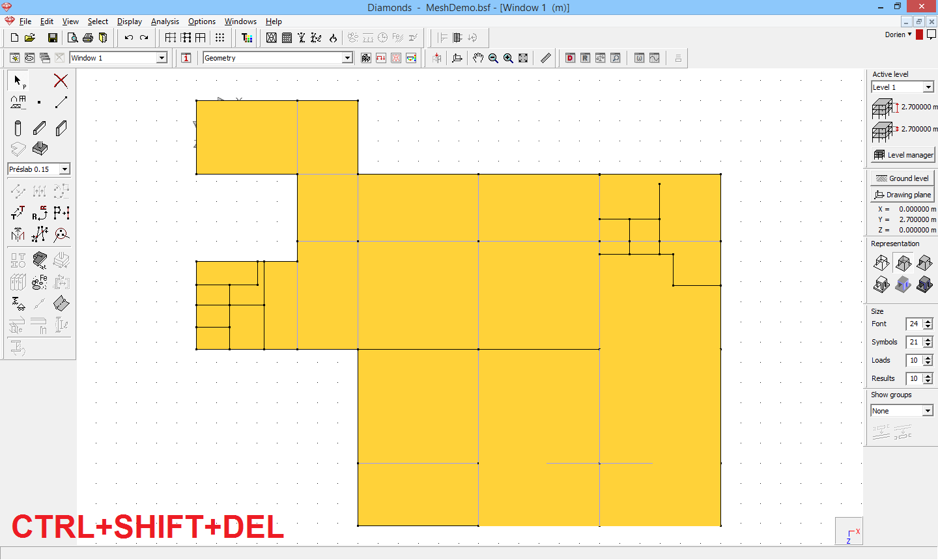Choose the beam drawing tool
This screenshot has height=560, width=938.
click(40, 128)
